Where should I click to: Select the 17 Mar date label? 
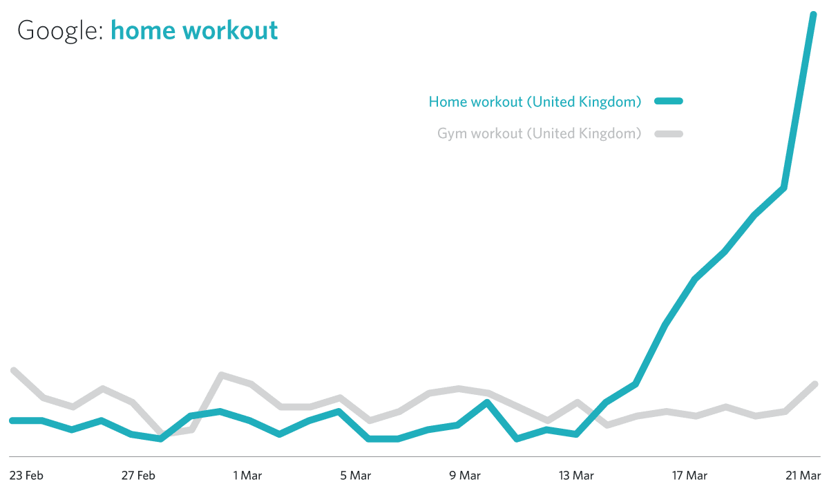tap(690, 476)
